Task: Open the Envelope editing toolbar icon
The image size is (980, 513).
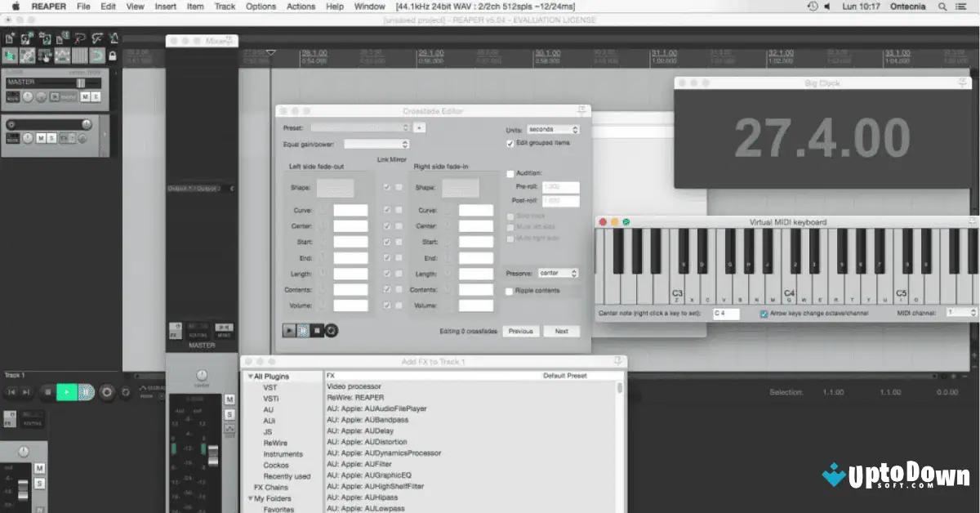Action: pos(63,55)
